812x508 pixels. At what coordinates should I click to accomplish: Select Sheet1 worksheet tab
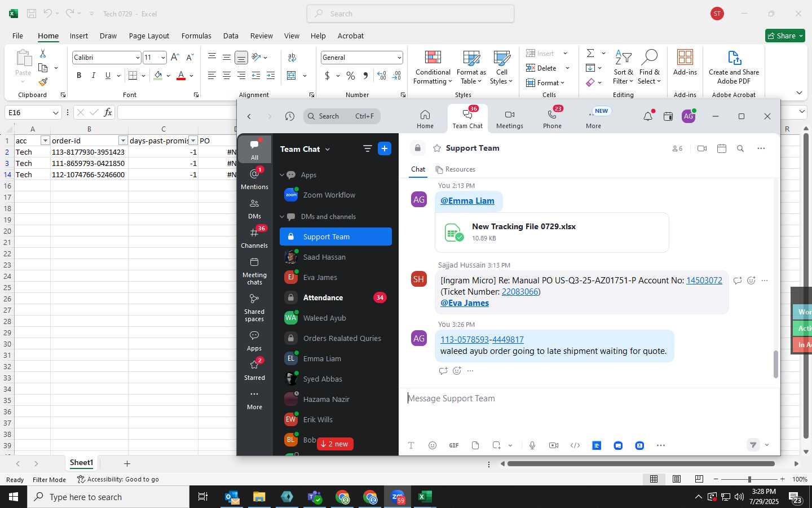point(81,463)
